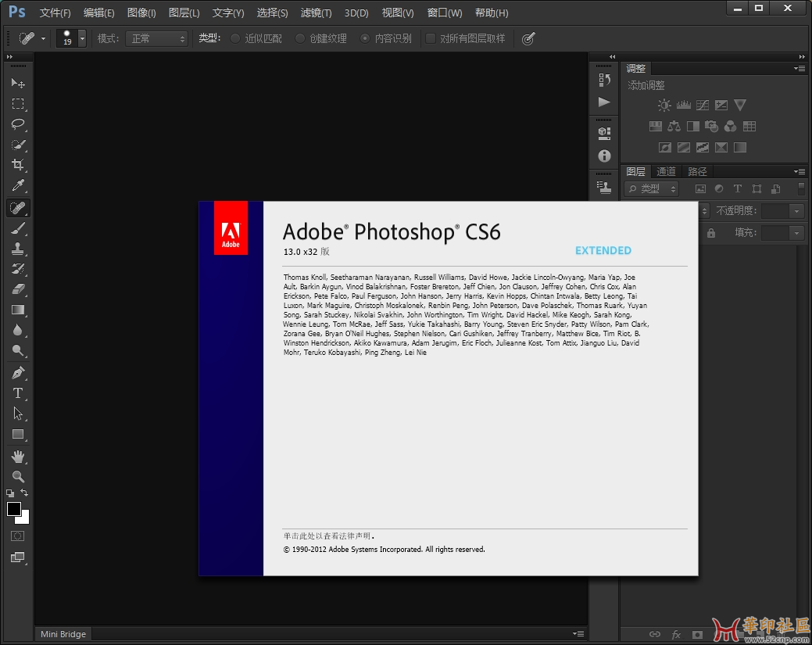This screenshot has width=812, height=645.
Task: Click the foreground color swatch
Action: click(14, 509)
